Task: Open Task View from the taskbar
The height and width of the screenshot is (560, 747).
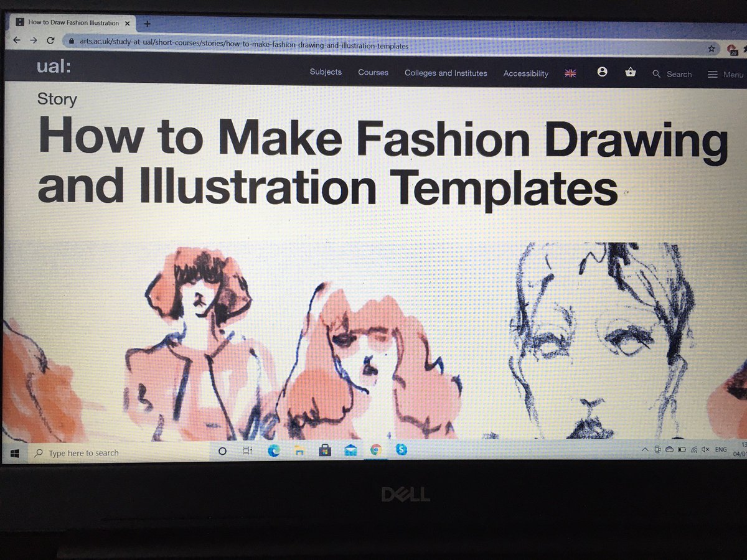Action: tap(246, 450)
